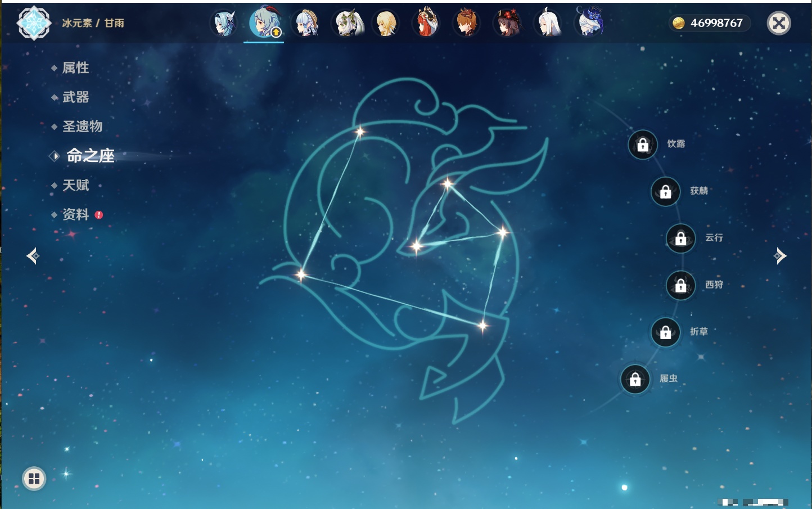
Task: Go to next character with right arrow
Action: click(x=780, y=256)
